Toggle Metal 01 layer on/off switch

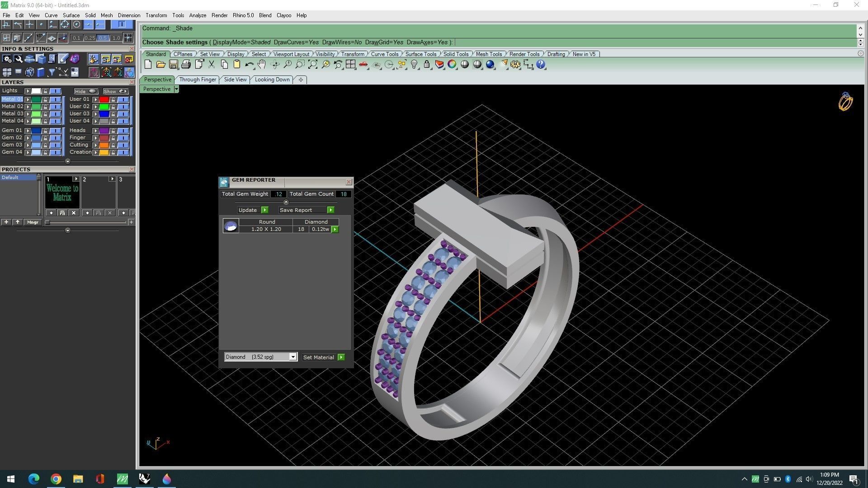tap(56, 99)
